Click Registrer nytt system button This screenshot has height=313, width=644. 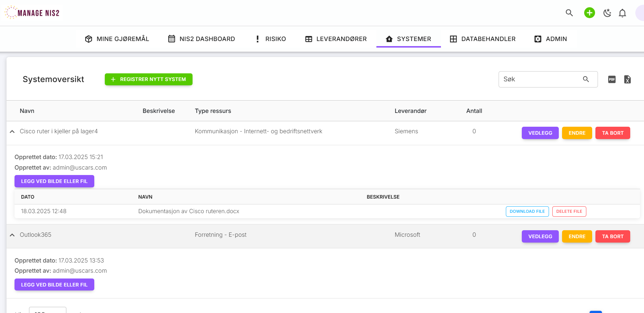148,79
